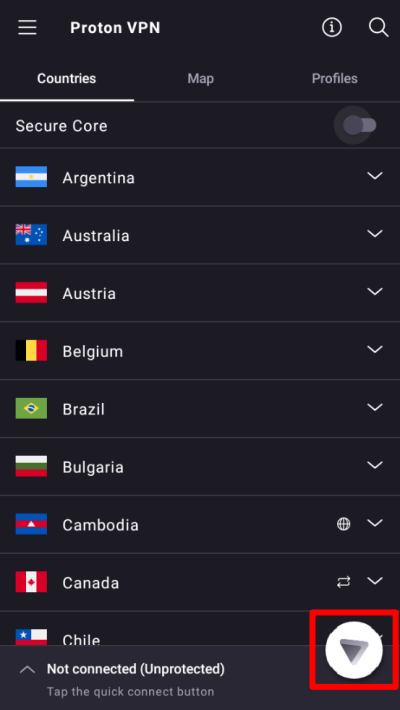Tap the P2P arrows icon beside Canada
The height and width of the screenshot is (710, 400).
343,582
